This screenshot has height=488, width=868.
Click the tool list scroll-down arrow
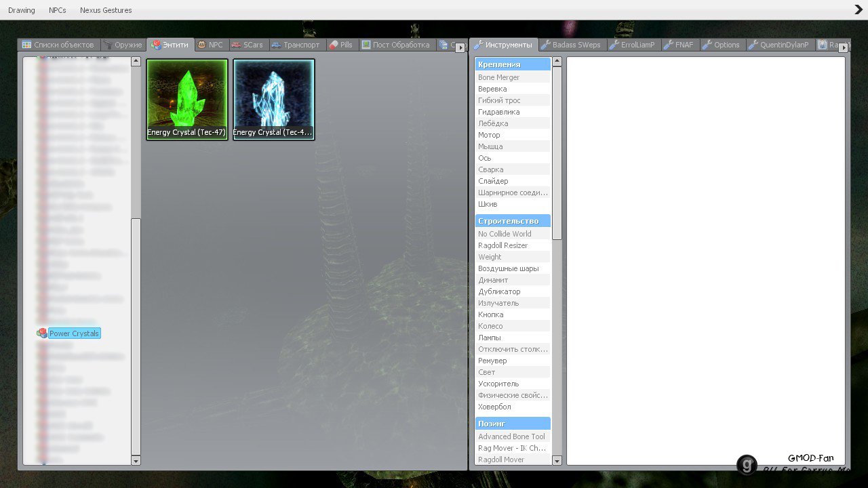coord(557,461)
